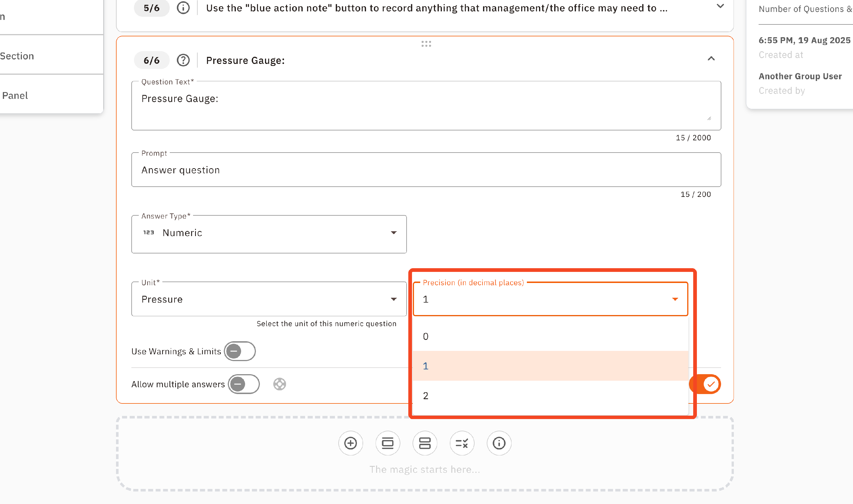The image size is (853, 504).
Task: Click the Question Text field
Action: pos(425,105)
